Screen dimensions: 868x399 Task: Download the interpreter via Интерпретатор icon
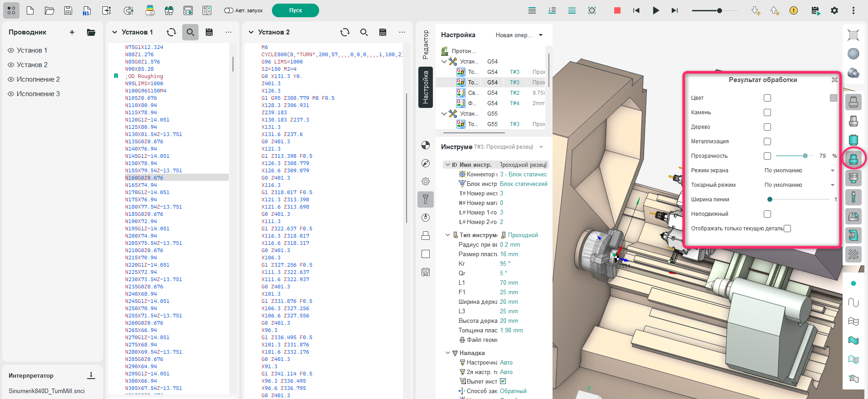pos(91,375)
